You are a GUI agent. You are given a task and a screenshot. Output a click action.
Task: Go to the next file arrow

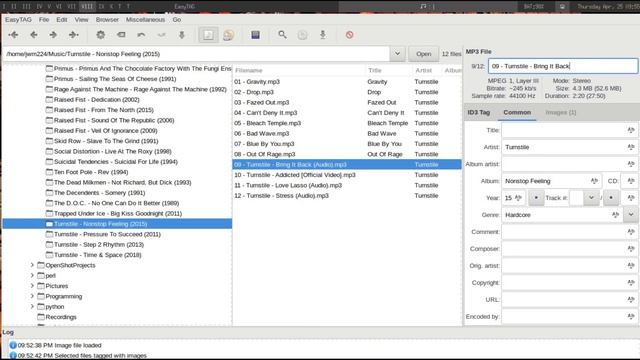53,35
